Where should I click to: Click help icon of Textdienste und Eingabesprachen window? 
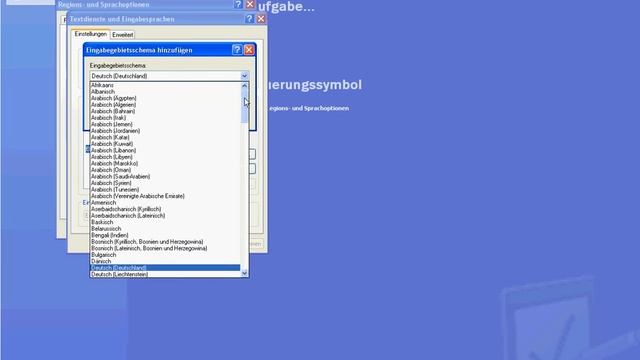[x=249, y=19]
